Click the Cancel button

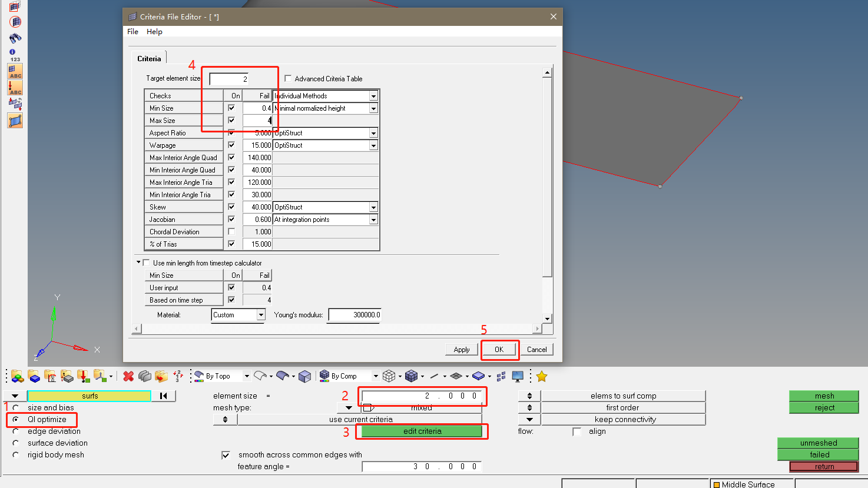pyautogui.click(x=536, y=350)
